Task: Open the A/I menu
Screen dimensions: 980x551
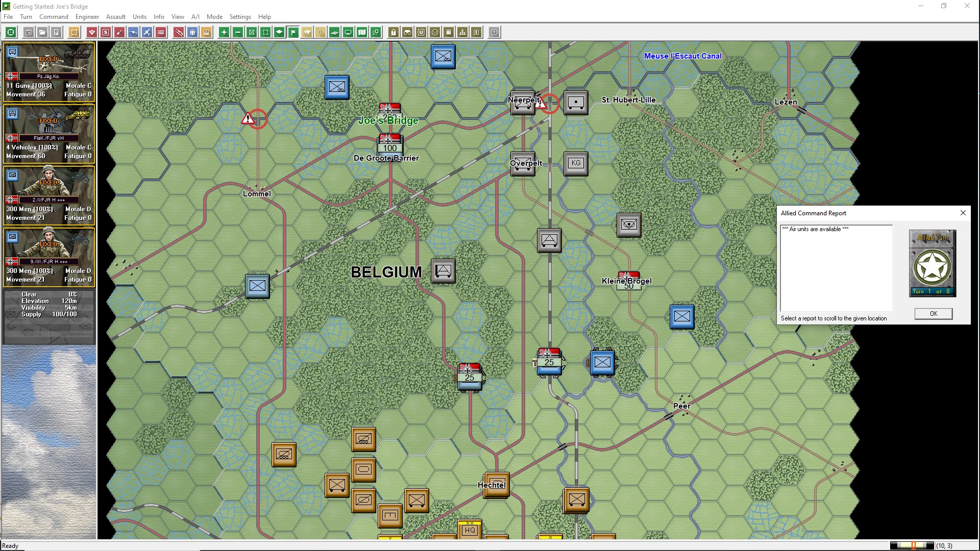Action: coord(195,16)
